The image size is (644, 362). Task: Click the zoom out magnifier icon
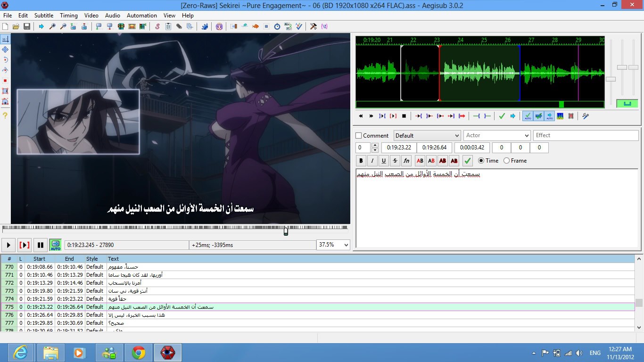[63, 26]
